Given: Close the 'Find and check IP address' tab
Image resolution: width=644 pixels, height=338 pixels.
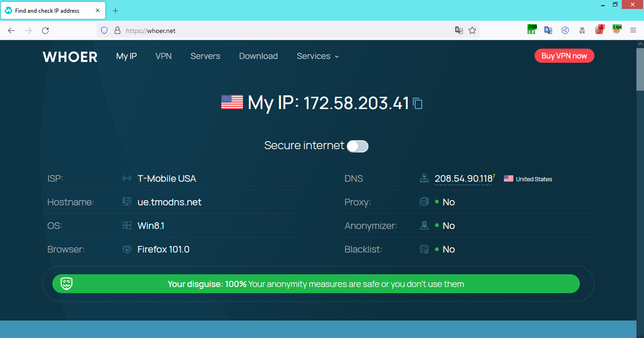Looking at the screenshot, I should [98, 11].
